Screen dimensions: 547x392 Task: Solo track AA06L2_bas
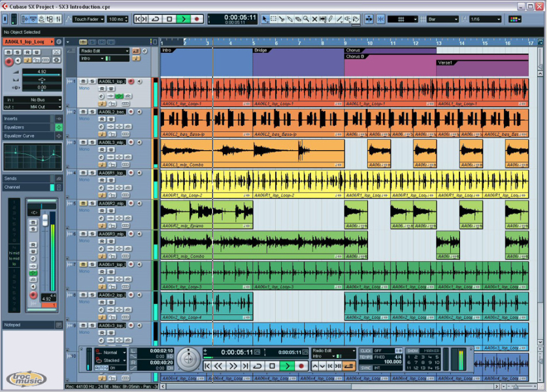[92, 112]
